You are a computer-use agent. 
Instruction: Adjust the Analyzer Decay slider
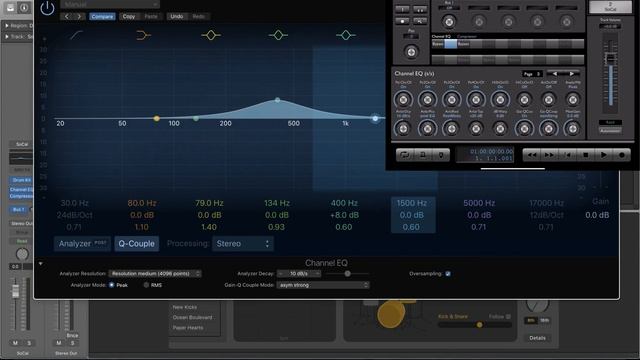[x=347, y=273]
